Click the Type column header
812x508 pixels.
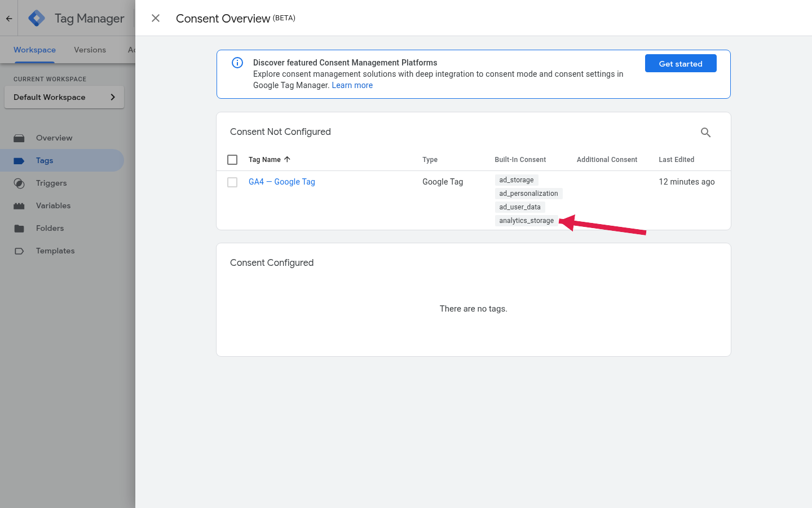coord(430,160)
